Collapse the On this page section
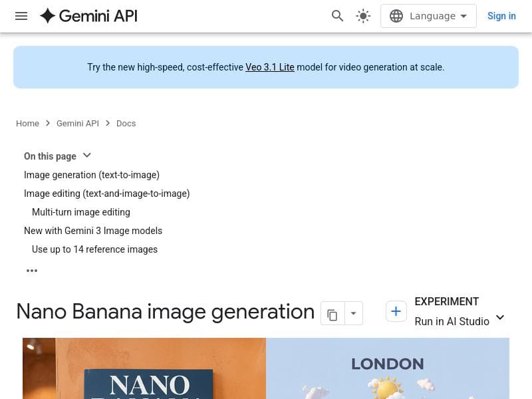 pyautogui.click(x=86, y=156)
